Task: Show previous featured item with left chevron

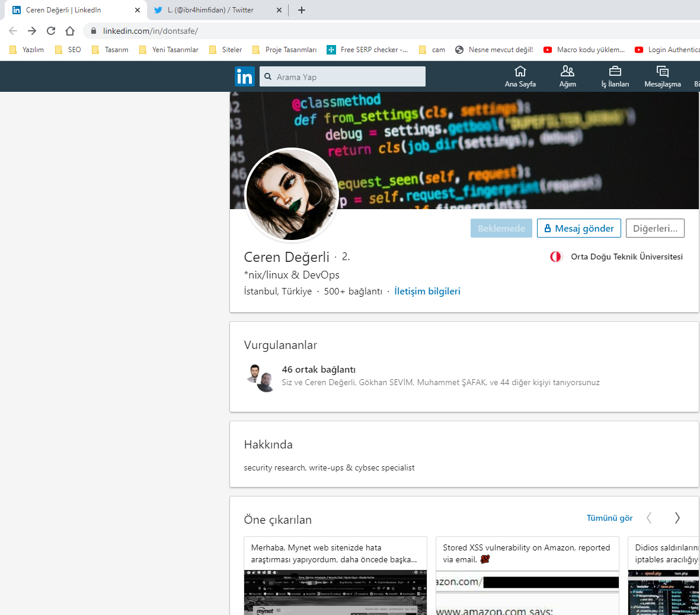Action: pos(648,518)
